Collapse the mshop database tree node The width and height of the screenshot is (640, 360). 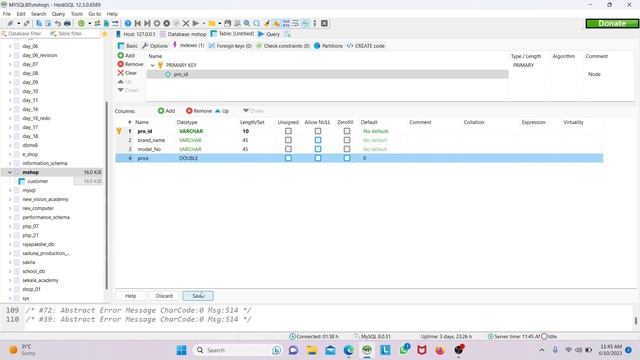(10, 172)
